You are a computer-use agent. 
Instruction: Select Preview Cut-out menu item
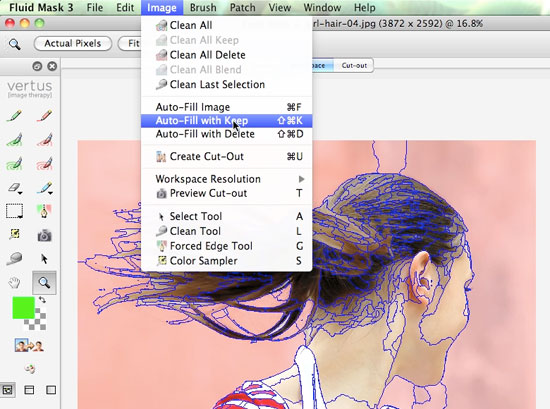[x=227, y=193]
